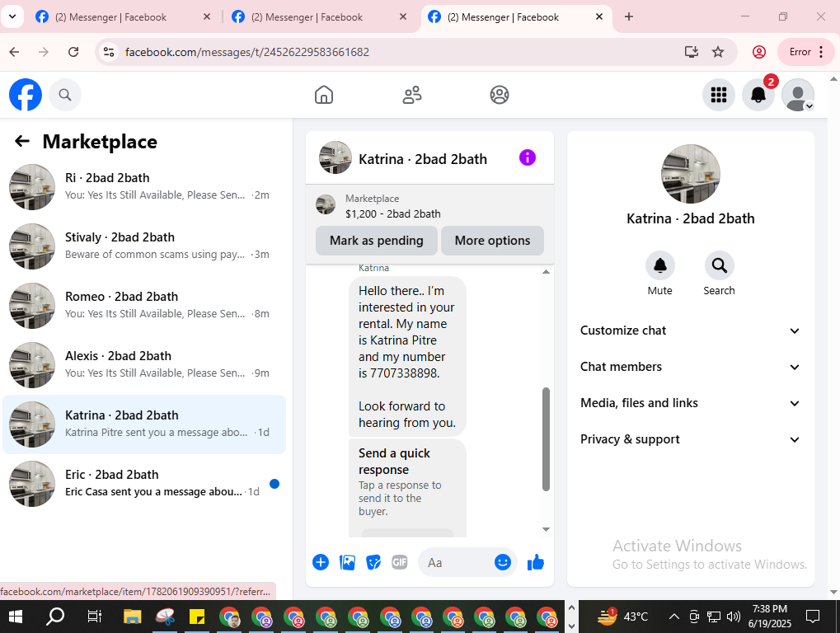The image size is (840, 633).
Task: Open Sticky Notes from taskbar
Action: pyautogui.click(x=197, y=617)
